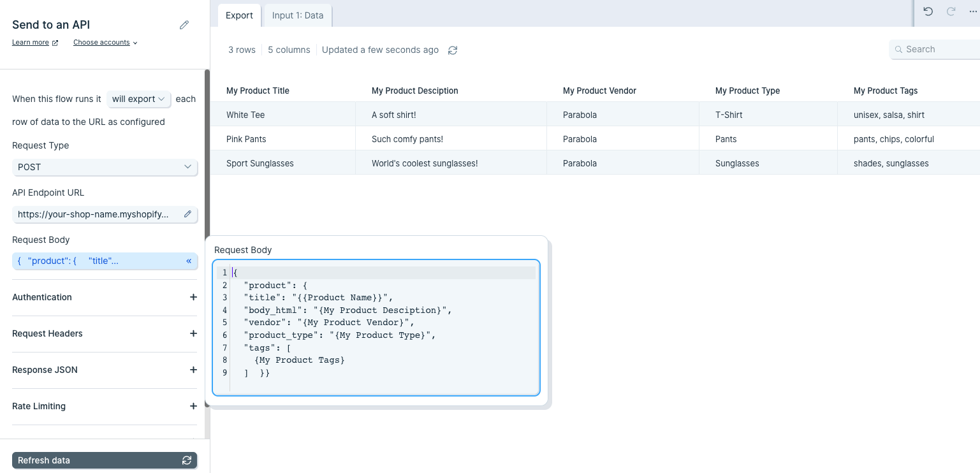
Task: Switch to the Input 1: Data tab
Action: pyautogui.click(x=298, y=15)
